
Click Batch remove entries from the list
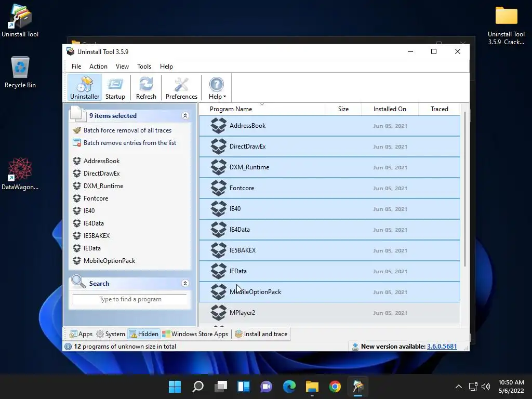point(130,143)
